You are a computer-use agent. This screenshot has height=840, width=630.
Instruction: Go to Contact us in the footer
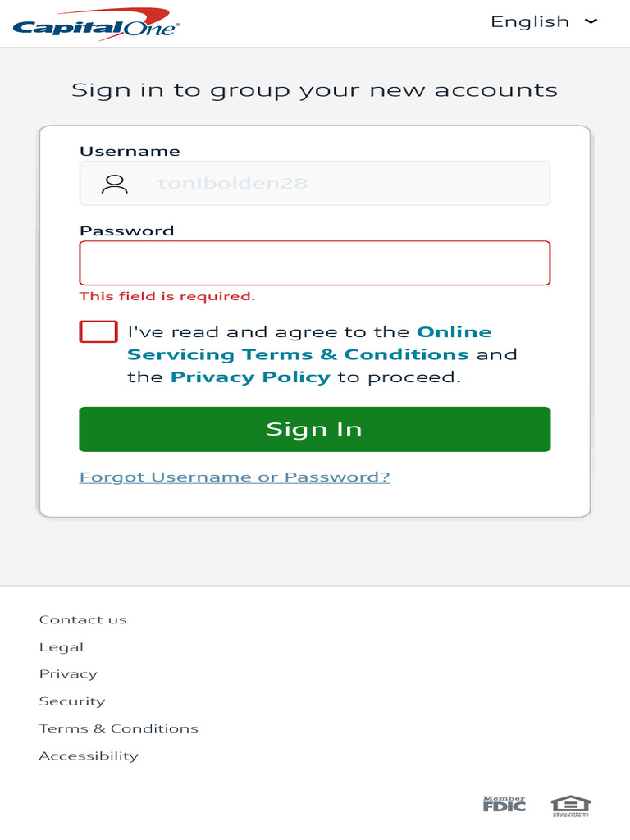point(83,620)
